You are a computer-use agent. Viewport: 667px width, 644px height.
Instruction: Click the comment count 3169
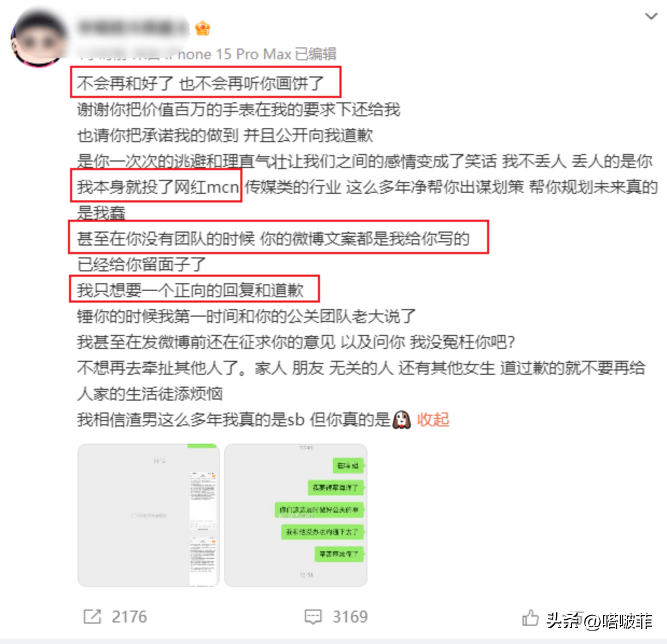tap(350, 617)
